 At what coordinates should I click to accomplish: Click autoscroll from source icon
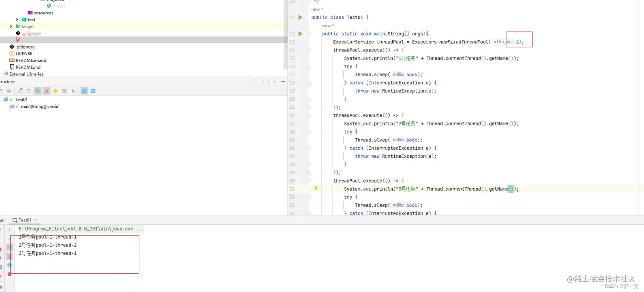pyautogui.click(x=93, y=91)
